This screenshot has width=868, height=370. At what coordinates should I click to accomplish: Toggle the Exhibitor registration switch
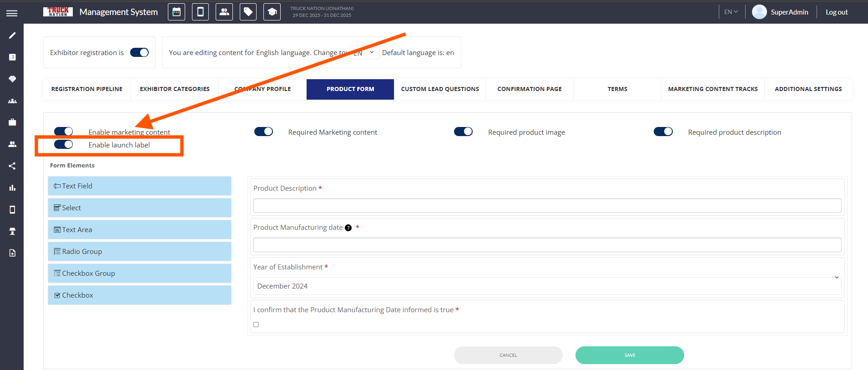tap(139, 53)
